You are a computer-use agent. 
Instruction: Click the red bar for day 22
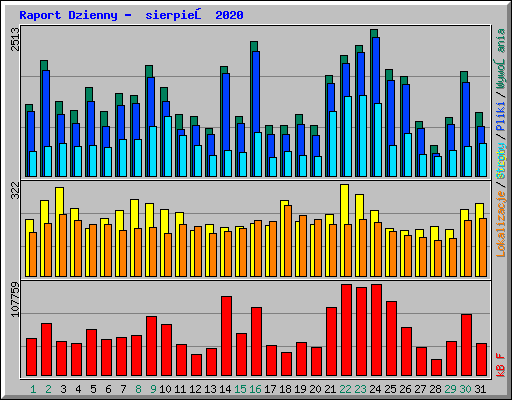click(347, 330)
